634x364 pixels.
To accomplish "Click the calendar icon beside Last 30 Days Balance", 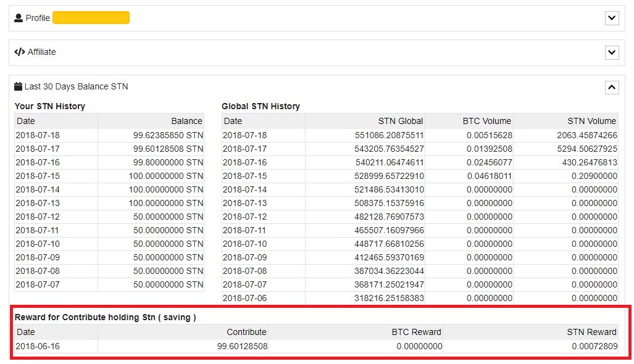I will [20, 86].
